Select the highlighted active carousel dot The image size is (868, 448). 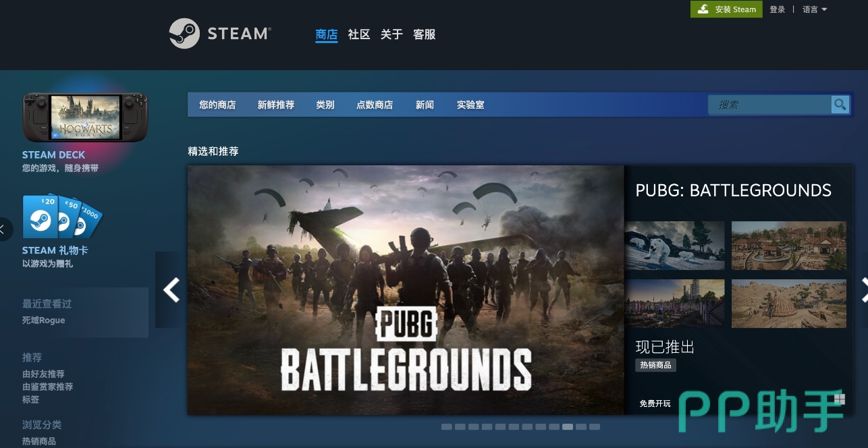pos(568,426)
